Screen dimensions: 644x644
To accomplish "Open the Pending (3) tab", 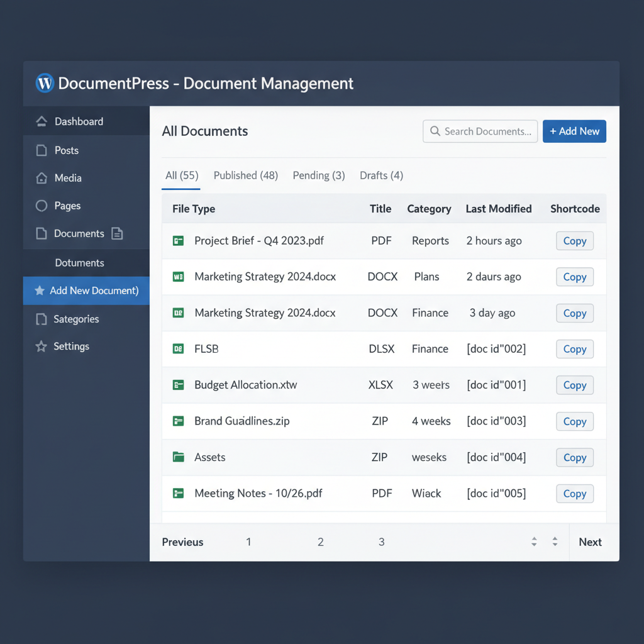I will coord(318,175).
